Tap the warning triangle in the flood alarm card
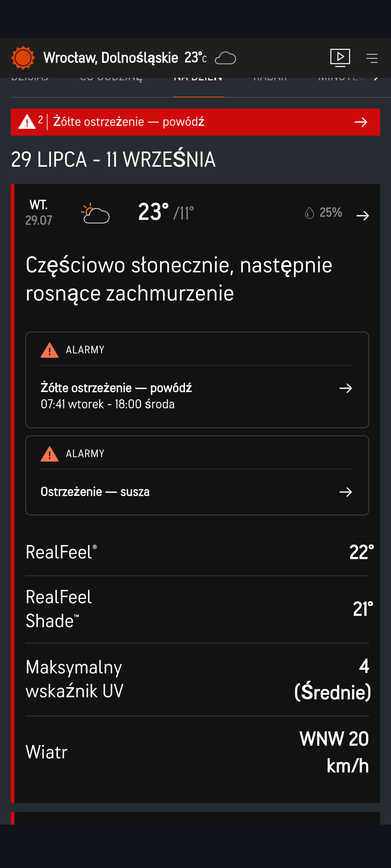 pos(50,350)
